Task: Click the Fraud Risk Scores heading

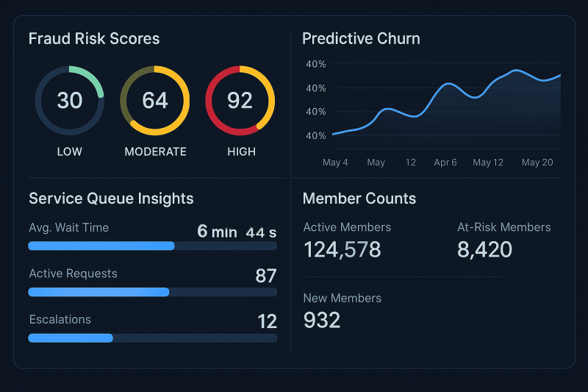Action: (94, 39)
